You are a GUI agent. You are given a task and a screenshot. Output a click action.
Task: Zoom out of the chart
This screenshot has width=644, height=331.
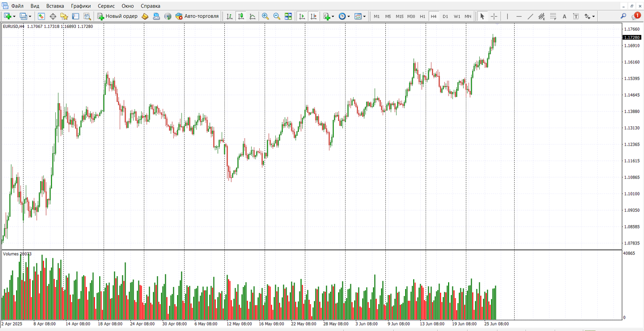(277, 16)
